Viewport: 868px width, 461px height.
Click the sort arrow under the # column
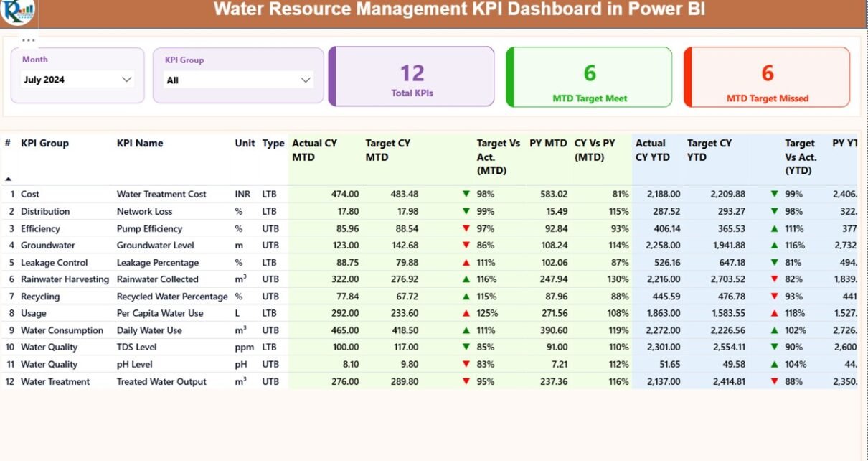8,179
